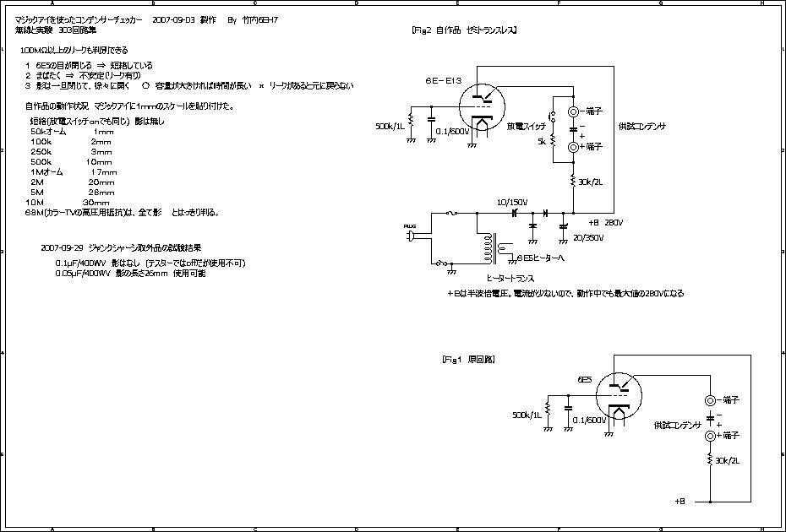
Task: Click item 1 about 6E5の目が閉じる
Action: (x=90, y=66)
